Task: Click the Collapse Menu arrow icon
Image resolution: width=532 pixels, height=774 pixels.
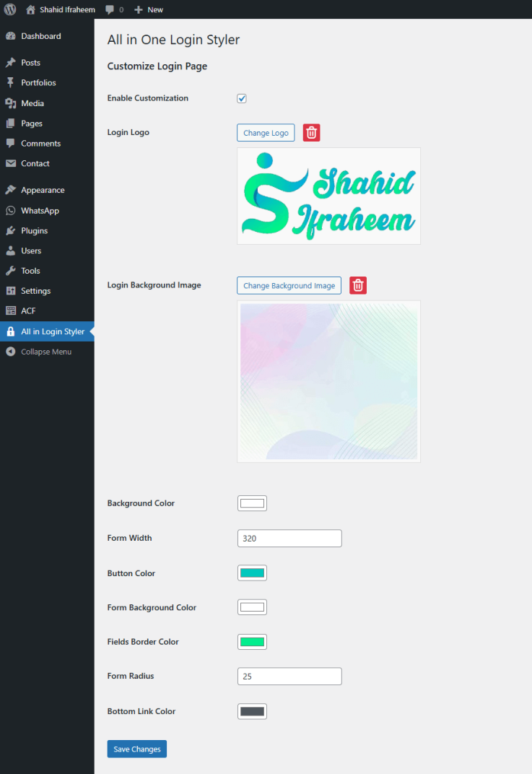Action: [x=11, y=352]
